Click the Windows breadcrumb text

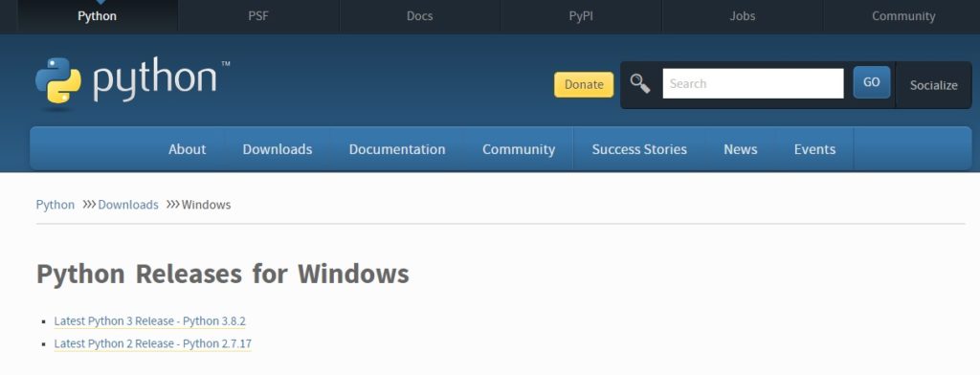tap(207, 205)
